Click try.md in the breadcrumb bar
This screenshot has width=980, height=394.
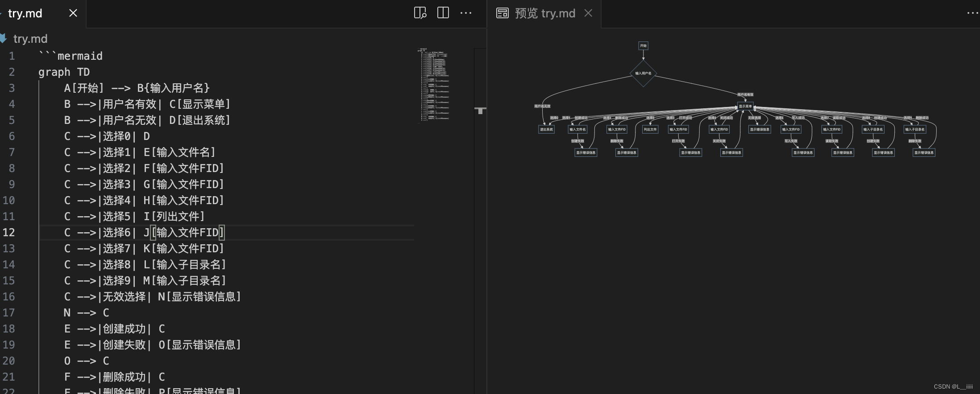30,39
